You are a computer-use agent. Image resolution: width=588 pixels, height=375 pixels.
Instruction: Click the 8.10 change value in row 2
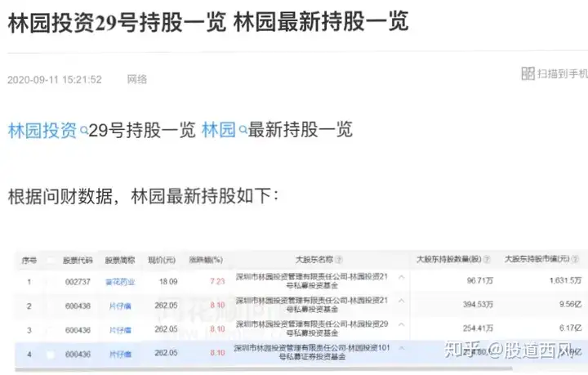coord(217,306)
